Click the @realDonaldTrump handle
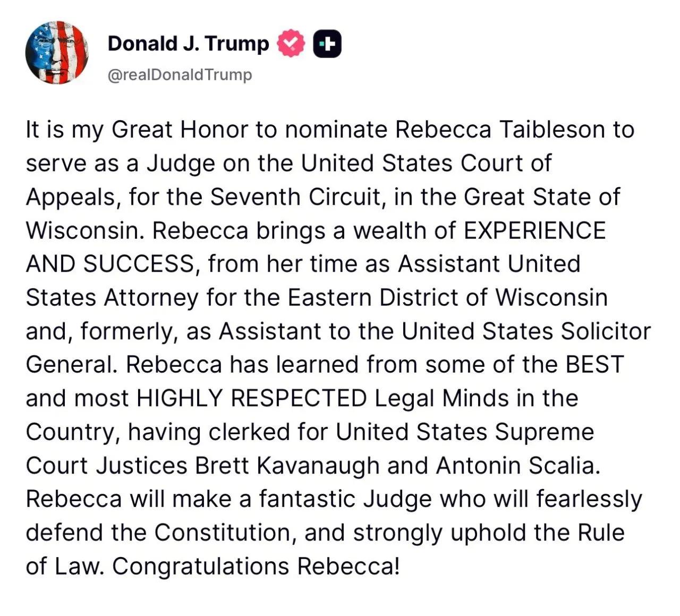 tap(180, 75)
